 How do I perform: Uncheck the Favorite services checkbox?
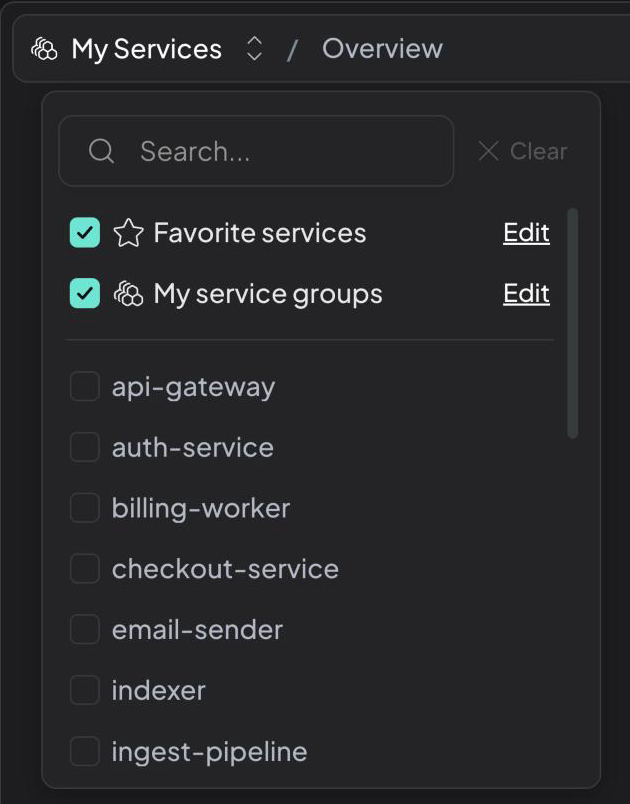point(85,233)
